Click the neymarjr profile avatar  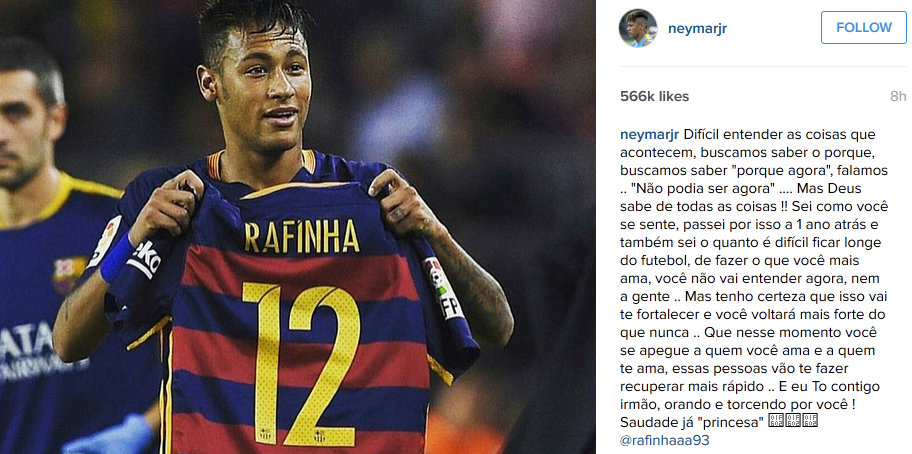pyautogui.click(x=637, y=28)
